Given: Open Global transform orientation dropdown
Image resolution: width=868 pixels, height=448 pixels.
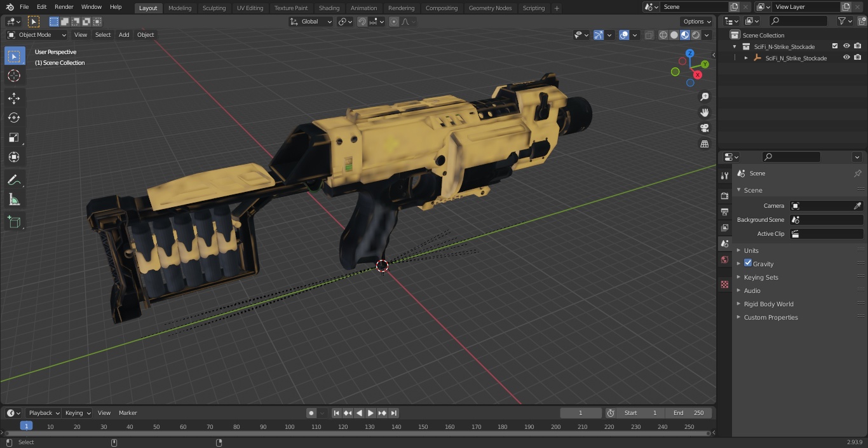Looking at the screenshot, I should click(x=311, y=22).
